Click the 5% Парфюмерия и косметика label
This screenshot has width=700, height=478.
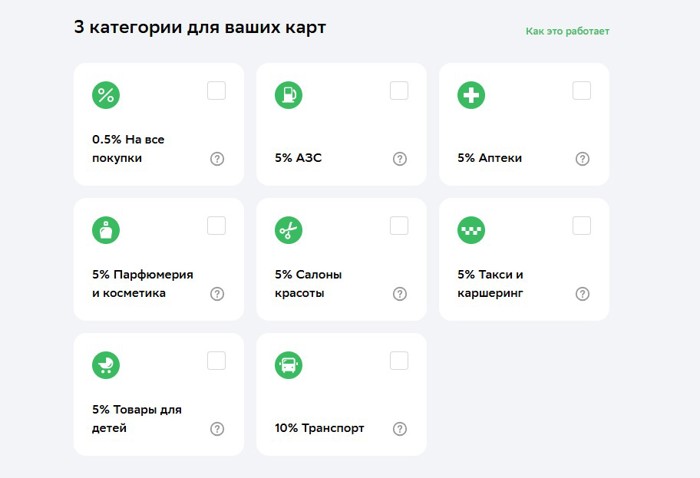coord(142,284)
